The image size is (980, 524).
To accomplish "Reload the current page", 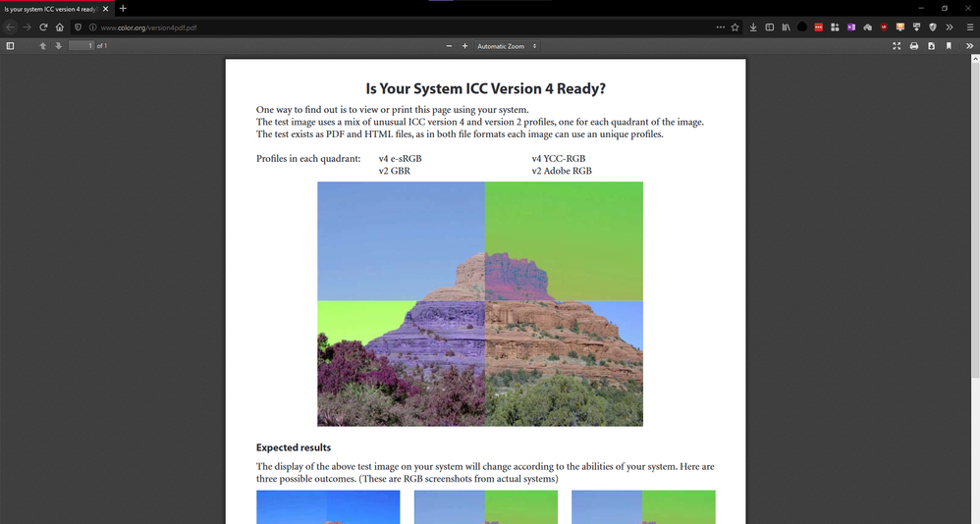I will pyautogui.click(x=43, y=27).
